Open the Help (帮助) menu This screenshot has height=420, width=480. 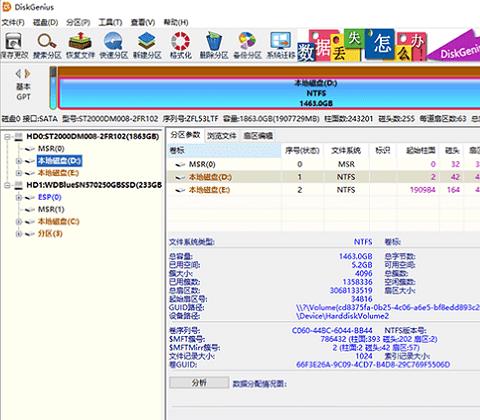pyautogui.click(x=176, y=22)
